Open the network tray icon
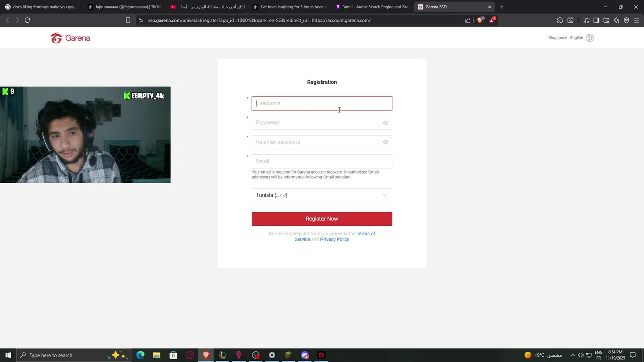644x362 pixels. pyautogui.click(x=589, y=355)
